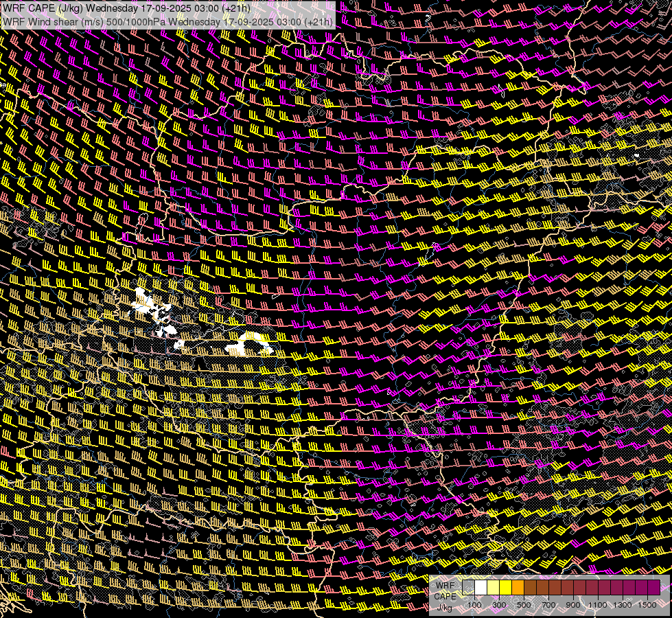Click the 1100 legend tick label
This screenshot has height=618, width=672.
(x=597, y=605)
